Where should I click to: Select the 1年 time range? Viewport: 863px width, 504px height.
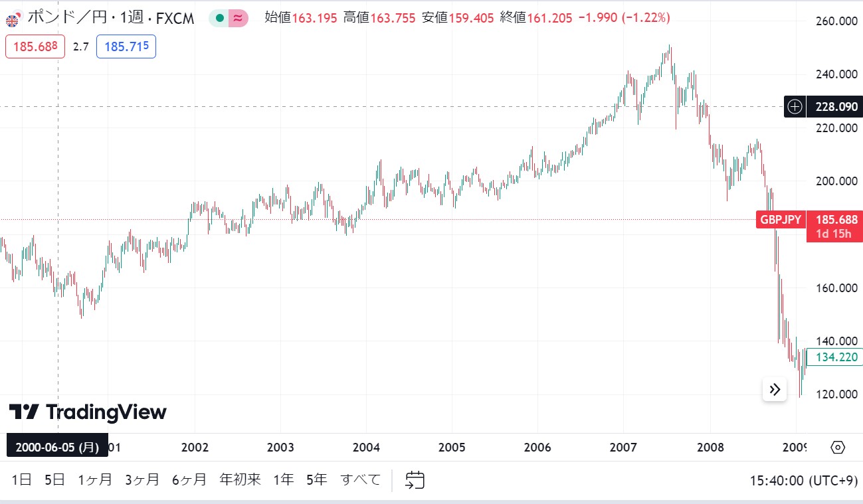click(x=283, y=479)
